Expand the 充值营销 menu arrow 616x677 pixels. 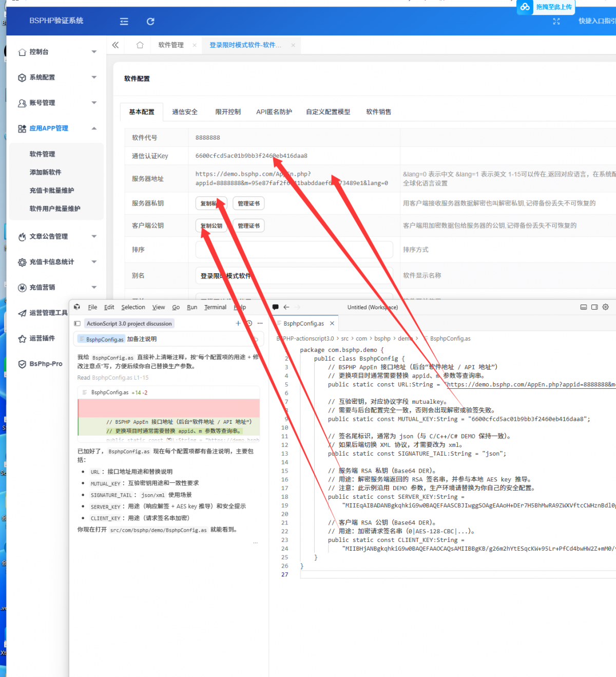pyautogui.click(x=94, y=287)
